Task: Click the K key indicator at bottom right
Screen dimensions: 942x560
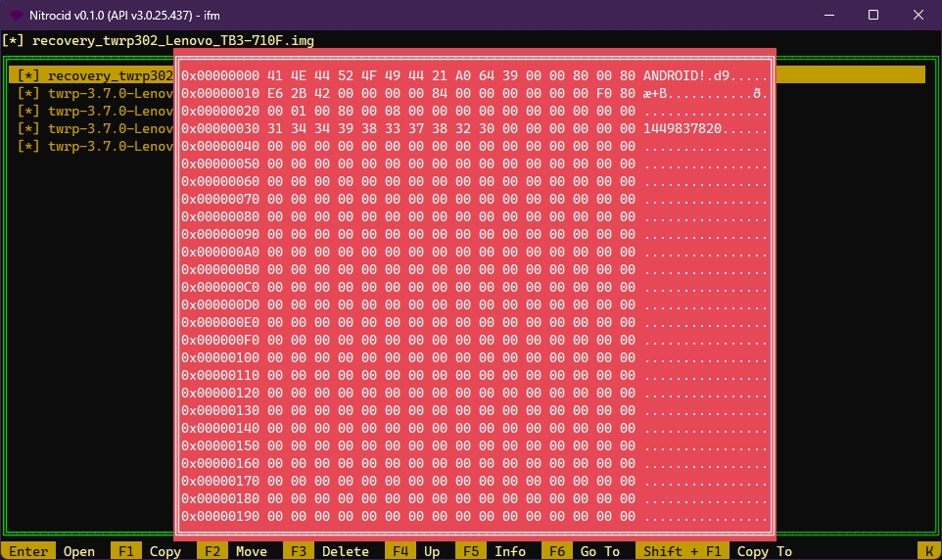Action: 928,551
